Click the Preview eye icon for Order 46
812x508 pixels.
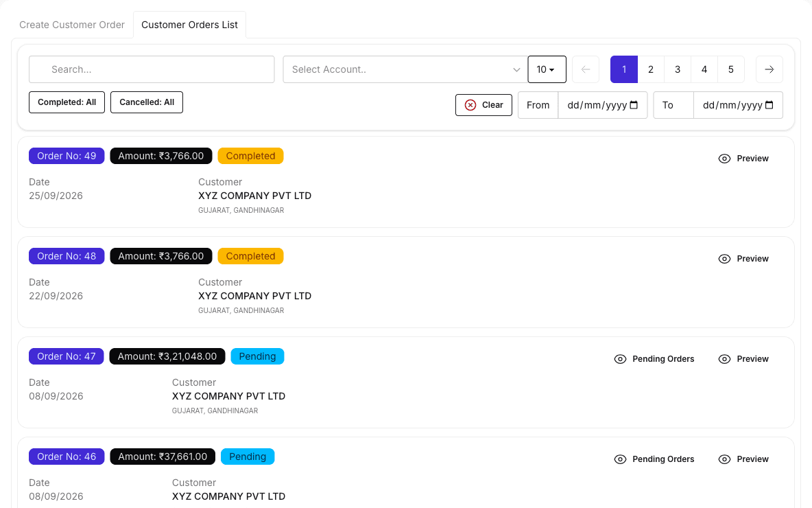[724, 459]
